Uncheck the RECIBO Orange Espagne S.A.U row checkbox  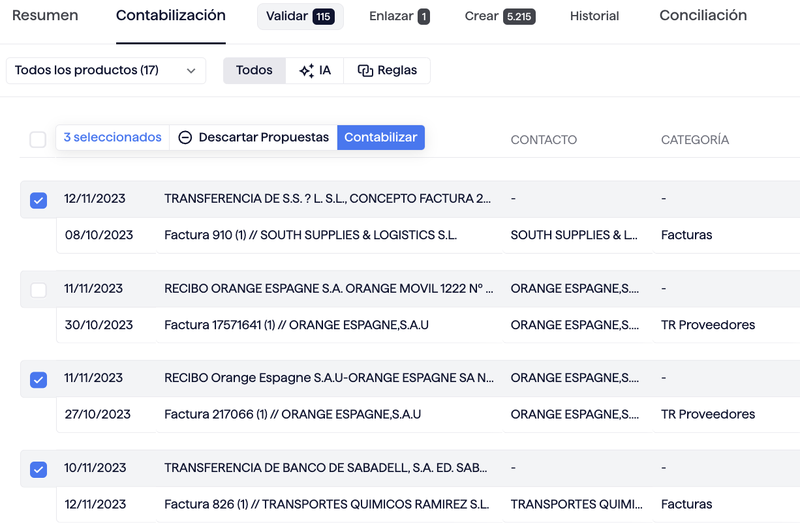[38, 379]
